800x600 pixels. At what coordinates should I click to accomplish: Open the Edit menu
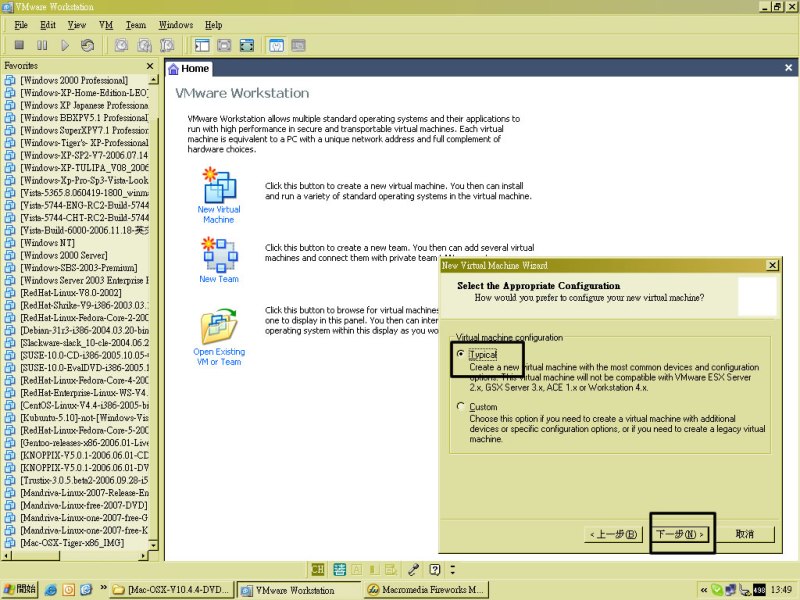48,25
